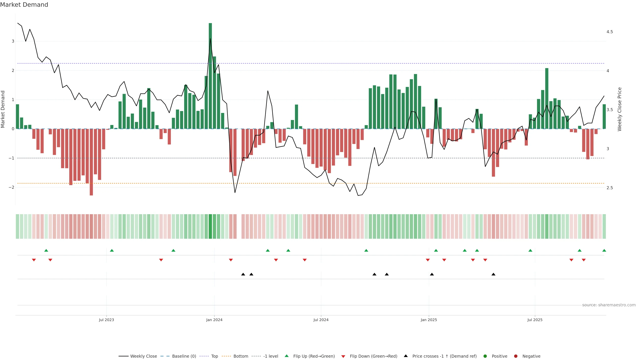Click first red flip-down marker on left
Image resolution: width=644 pixels, height=362 pixels.
34,260
